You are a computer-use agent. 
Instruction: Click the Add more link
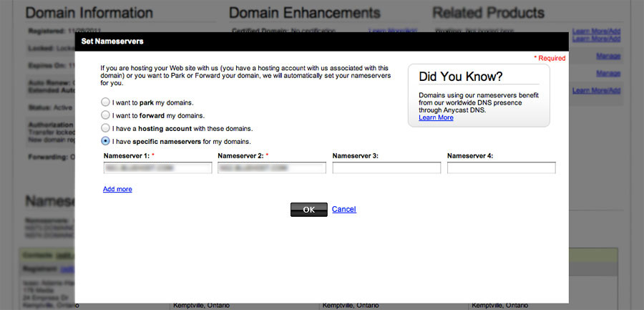coord(117,189)
